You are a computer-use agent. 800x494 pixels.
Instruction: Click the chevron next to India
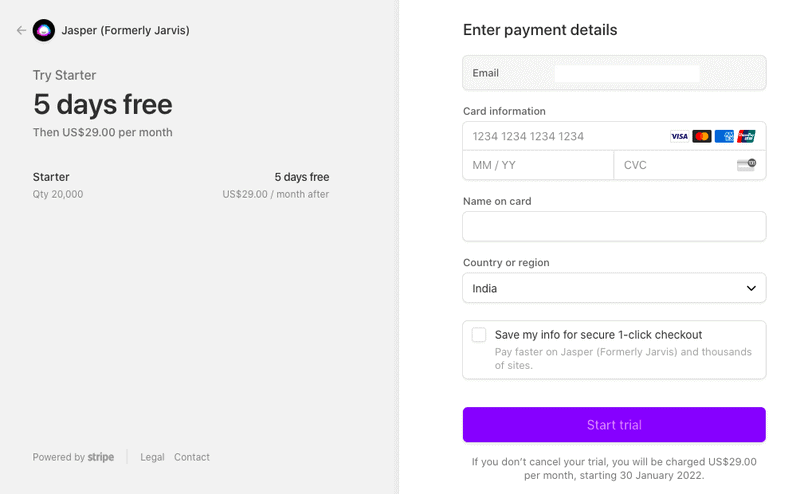(752, 288)
